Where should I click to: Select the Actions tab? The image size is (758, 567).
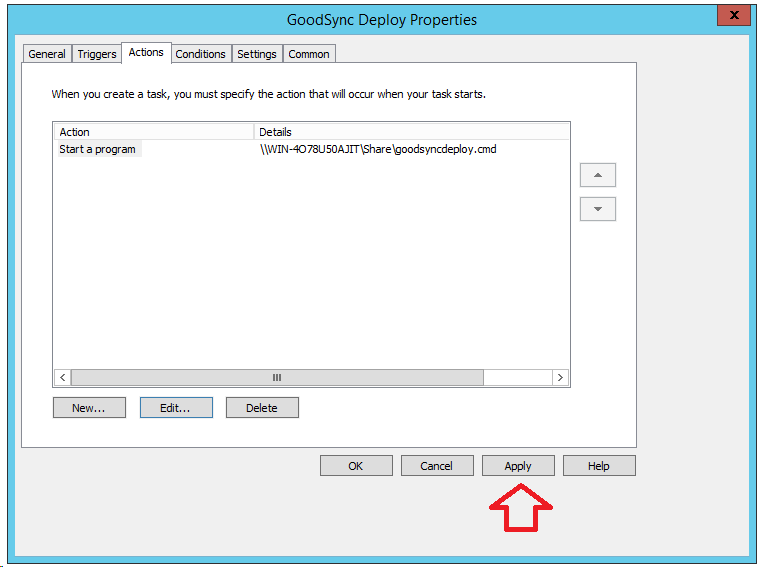click(146, 52)
